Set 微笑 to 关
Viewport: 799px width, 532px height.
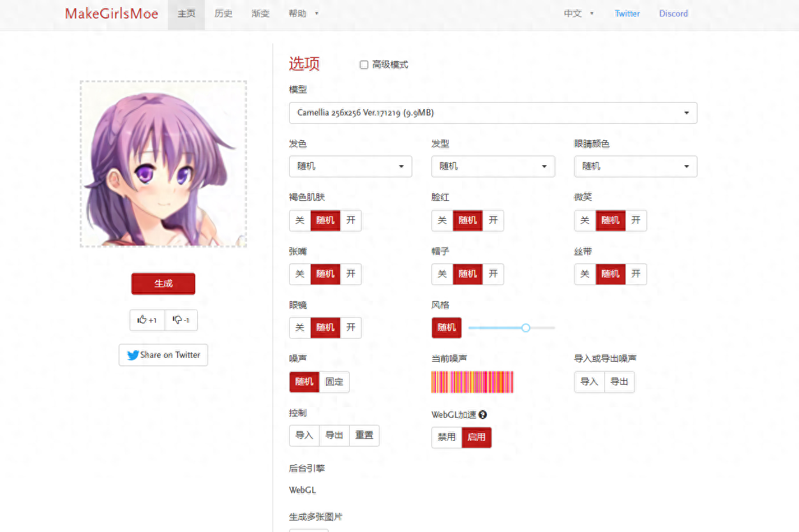click(585, 221)
